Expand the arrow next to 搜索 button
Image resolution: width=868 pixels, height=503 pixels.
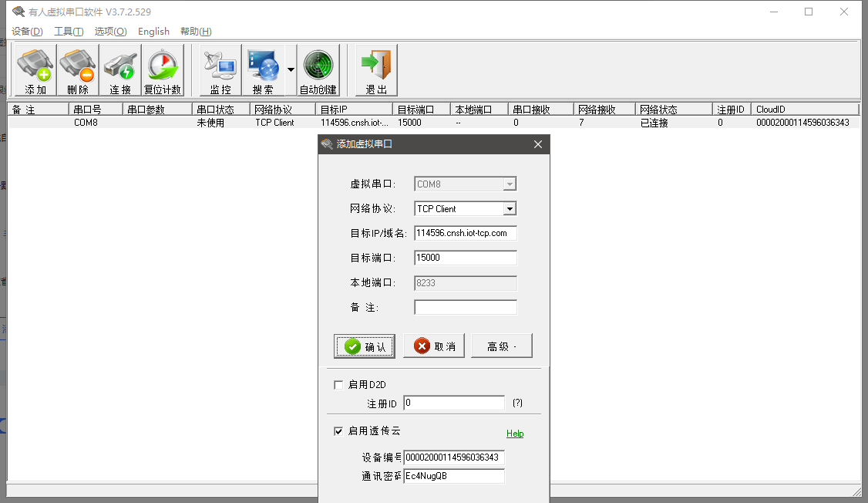coord(291,69)
